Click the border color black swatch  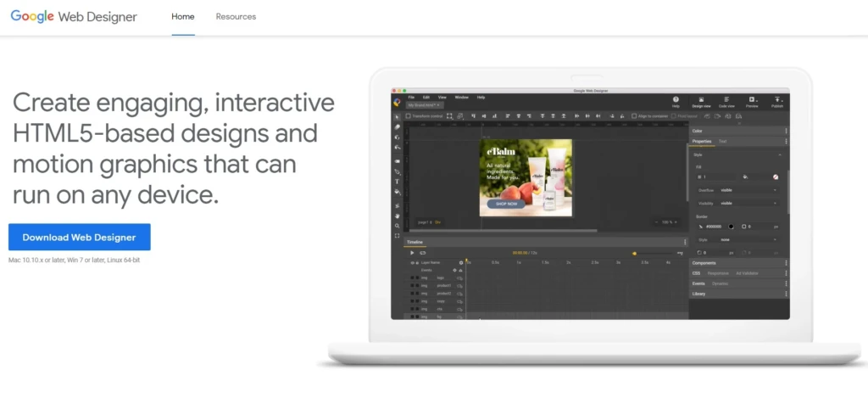731,227
